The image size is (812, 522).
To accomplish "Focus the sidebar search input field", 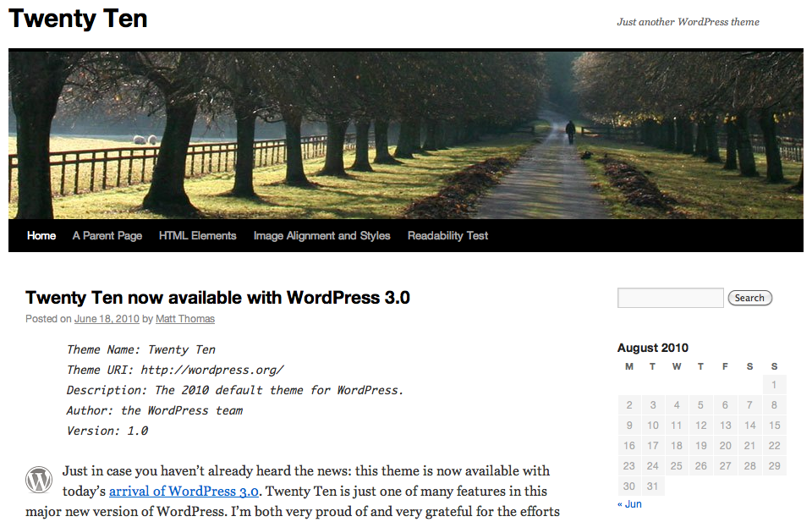I will pyautogui.click(x=671, y=298).
